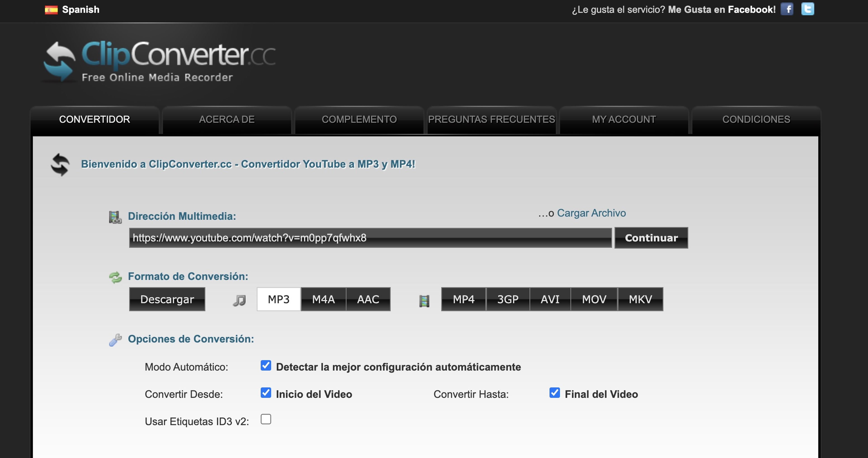Select MOV video format
Screen dimensions: 868x458
pyautogui.click(x=594, y=299)
